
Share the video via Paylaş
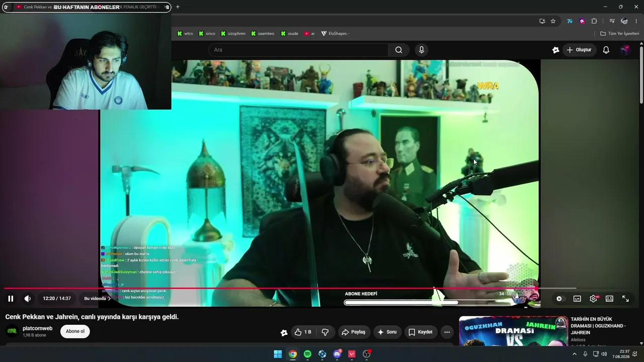[x=353, y=332]
